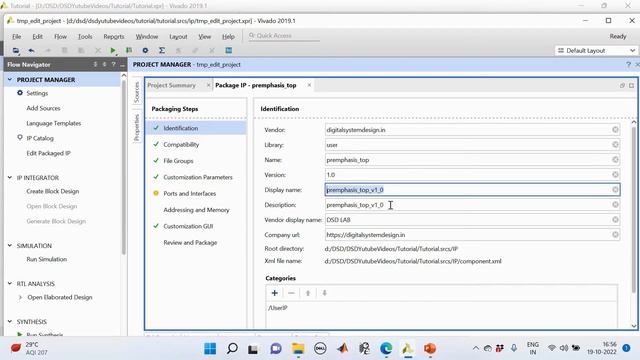640x360 pixels.
Task: Clear the Vendor field value
Action: [615, 130]
